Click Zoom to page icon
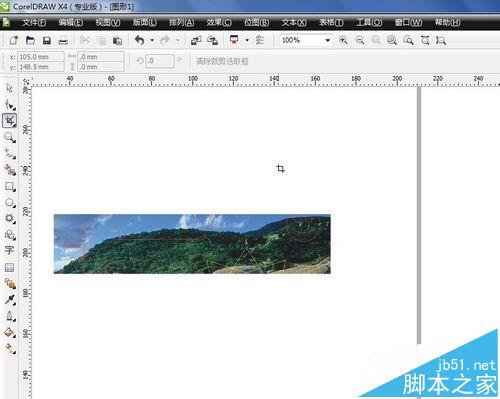 click(x=408, y=40)
